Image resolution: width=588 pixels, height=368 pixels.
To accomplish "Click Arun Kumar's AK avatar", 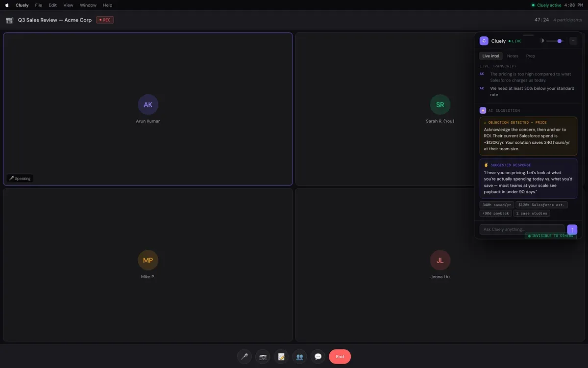I will [x=148, y=105].
